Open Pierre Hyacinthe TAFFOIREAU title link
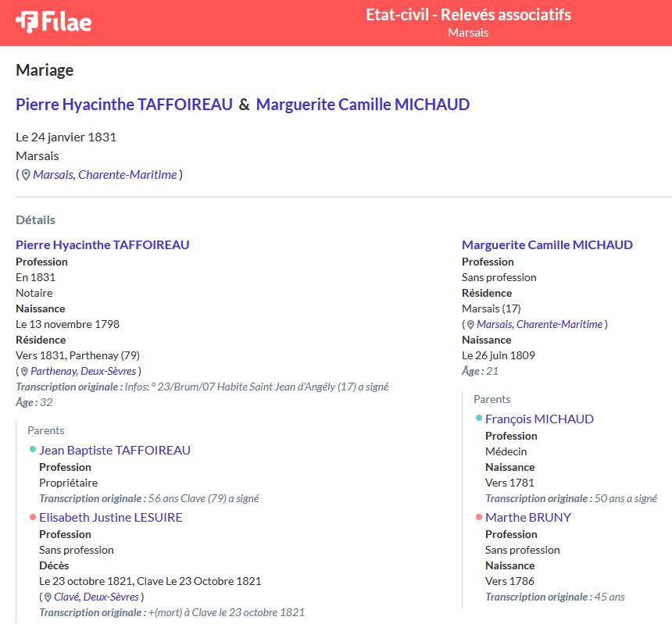 [124, 105]
